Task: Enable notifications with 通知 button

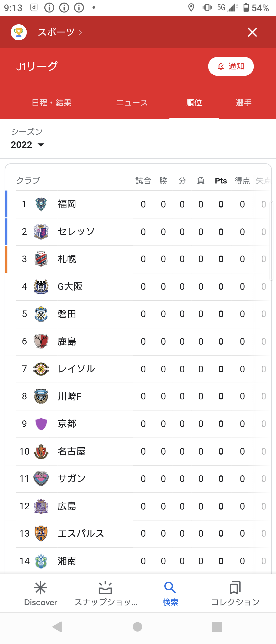Action: tap(231, 66)
